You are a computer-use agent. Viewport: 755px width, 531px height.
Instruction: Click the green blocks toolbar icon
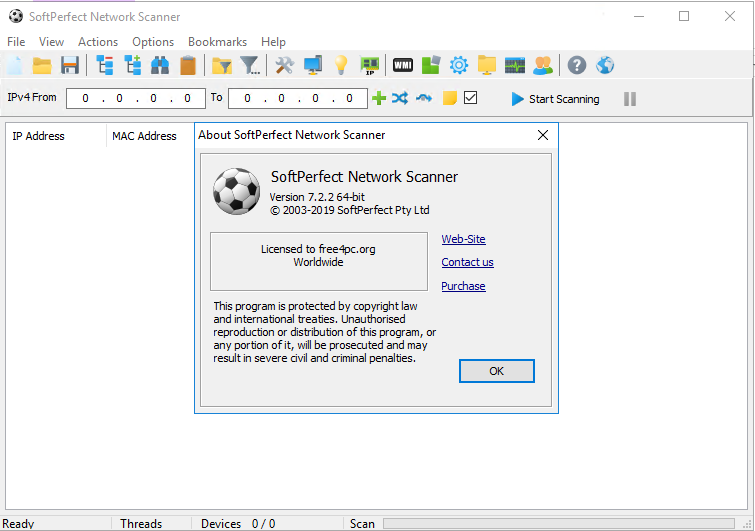(x=431, y=65)
